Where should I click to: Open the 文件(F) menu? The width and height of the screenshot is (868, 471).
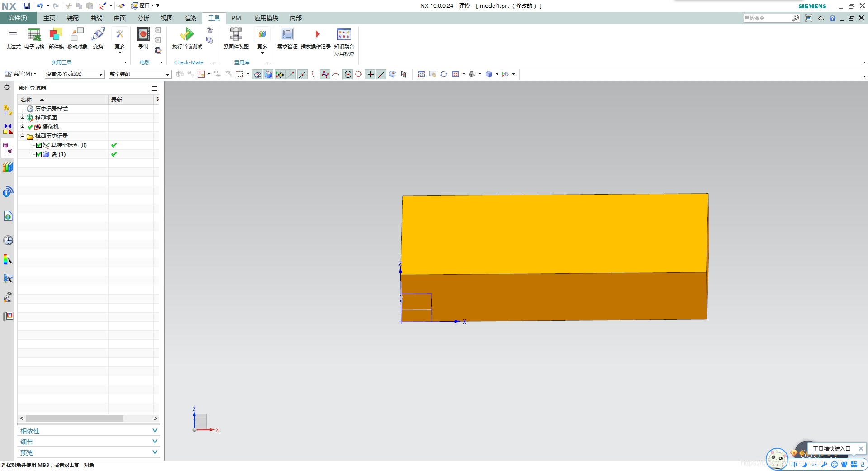(18, 18)
